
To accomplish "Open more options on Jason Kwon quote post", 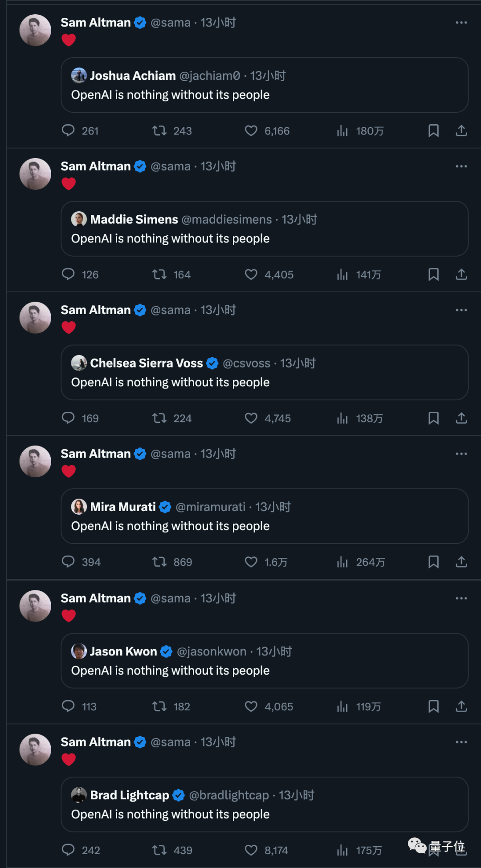I will pos(461,598).
